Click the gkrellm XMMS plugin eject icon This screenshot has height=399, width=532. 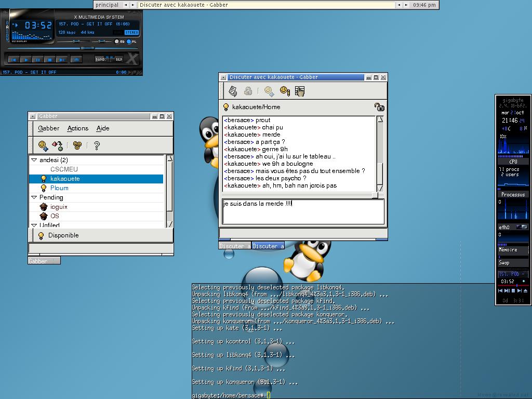[x=526, y=291]
